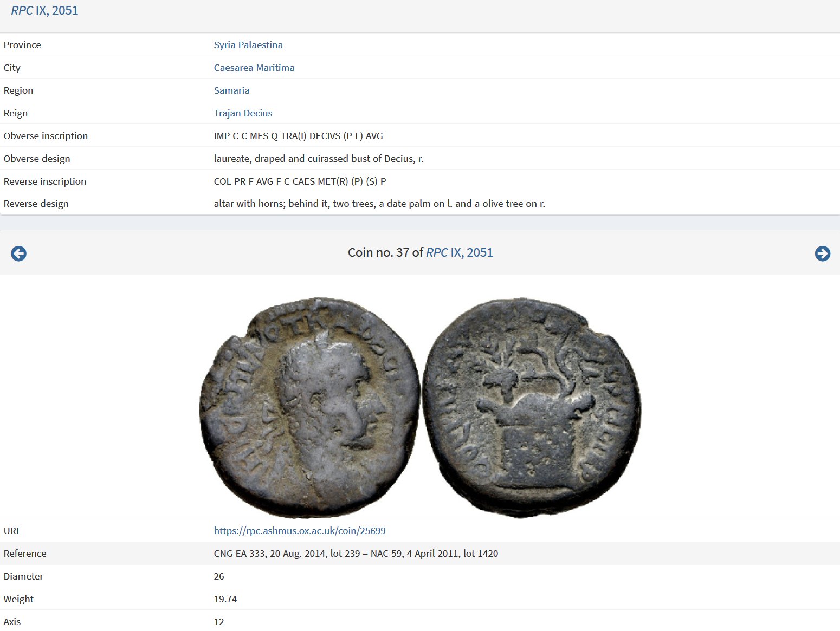Open the Trajan Decius reign link
This screenshot has width=840, height=631.
pyautogui.click(x=243, y=113)
